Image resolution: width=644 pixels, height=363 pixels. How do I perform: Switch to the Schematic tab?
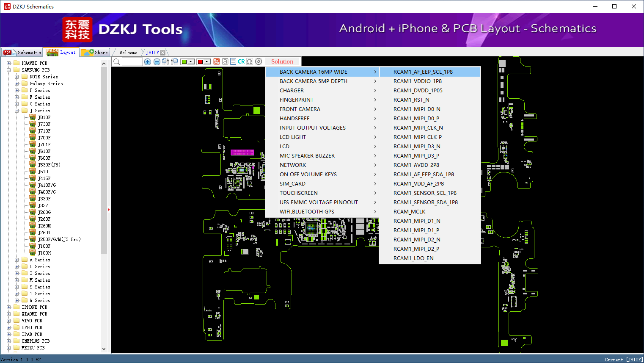pyautogui.click(x=22, y=53)
